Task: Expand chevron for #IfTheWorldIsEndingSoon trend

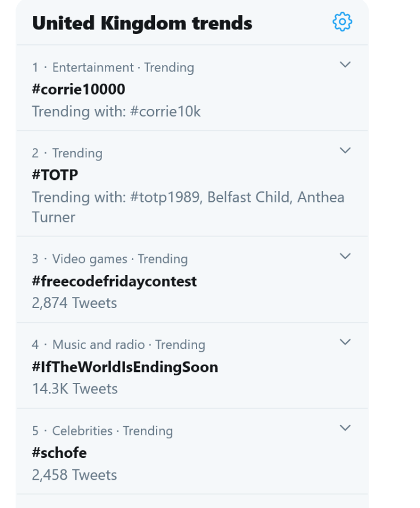Action: click(x=345, y=342)
